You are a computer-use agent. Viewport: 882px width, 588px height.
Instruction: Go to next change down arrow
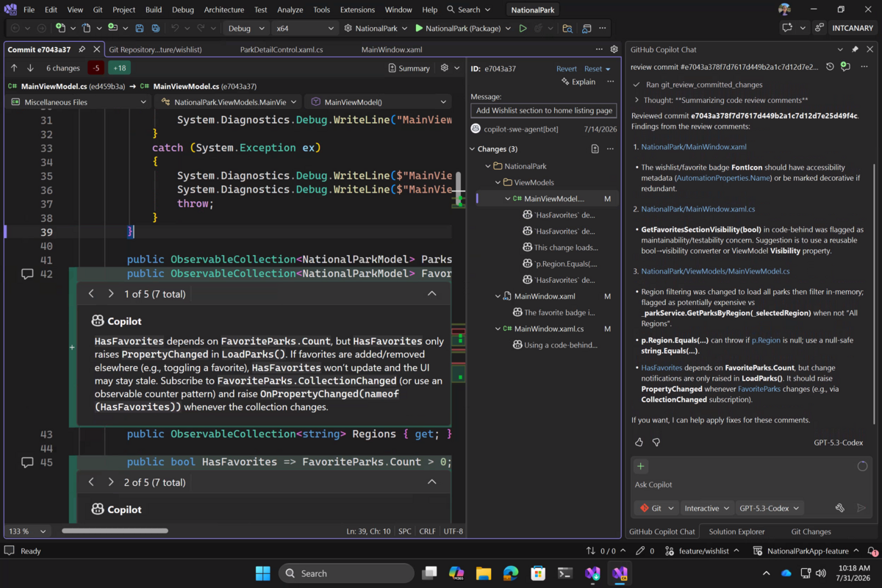point(30,68)
